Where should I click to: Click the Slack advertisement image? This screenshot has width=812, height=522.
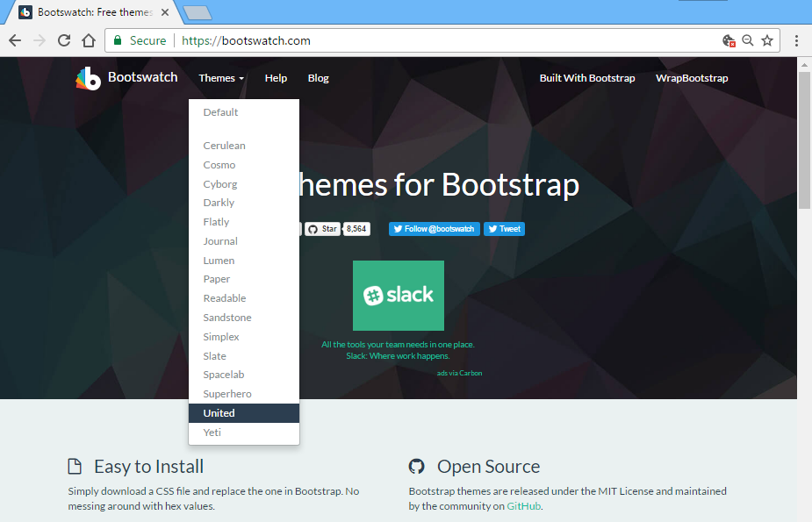(399, 296)
